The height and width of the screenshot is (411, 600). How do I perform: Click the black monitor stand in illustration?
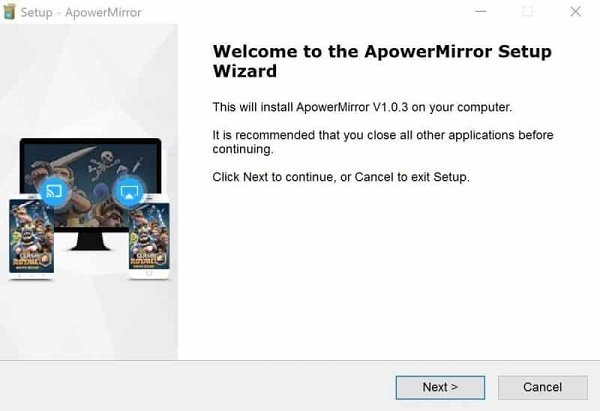point(91,241)
